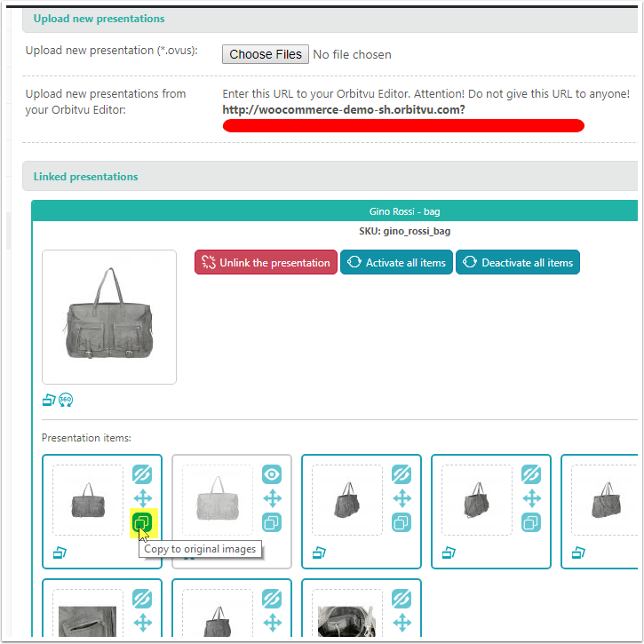
Task: Activate all items
Action: [396, 262]
